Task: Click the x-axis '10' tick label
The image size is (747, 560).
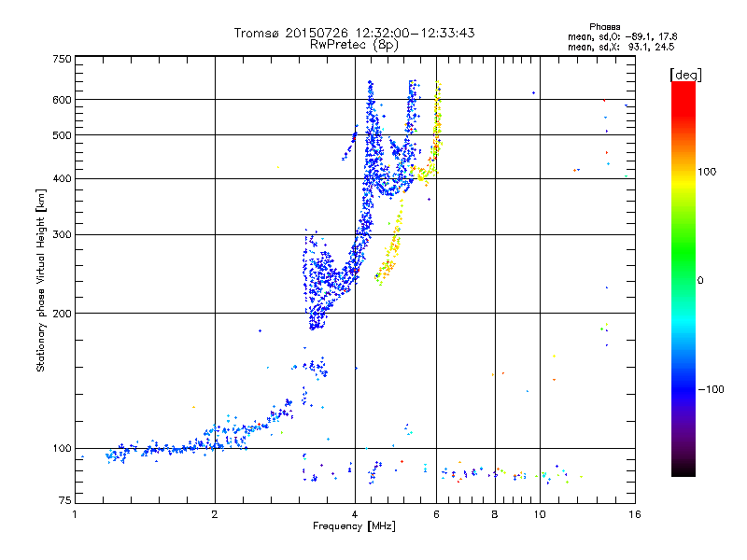Action: coord(540,514)
